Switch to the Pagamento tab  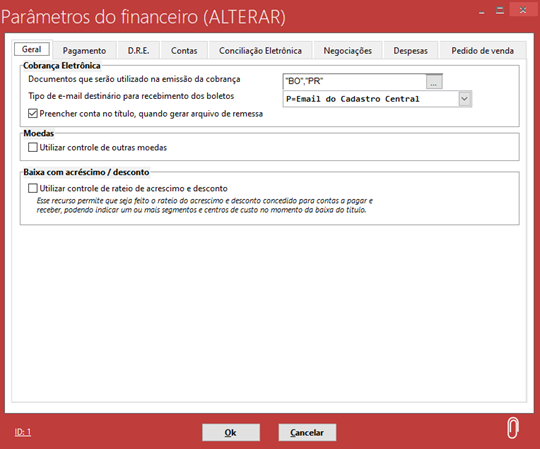pyautogui.click(x=84, y=51)
